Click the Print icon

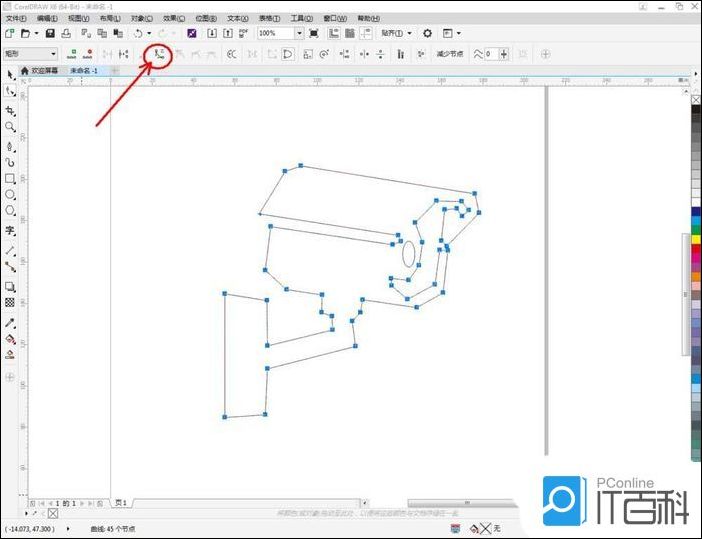click(66, 33)
